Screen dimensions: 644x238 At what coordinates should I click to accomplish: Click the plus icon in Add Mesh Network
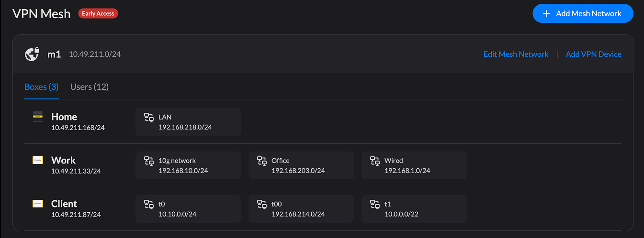(546, 13)
